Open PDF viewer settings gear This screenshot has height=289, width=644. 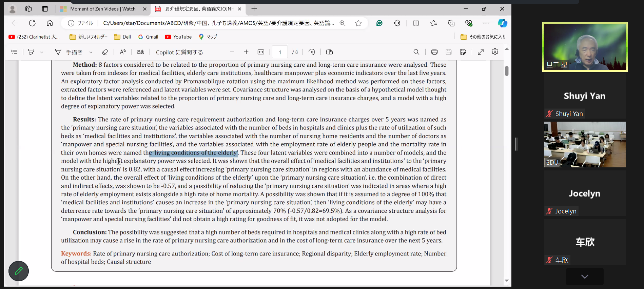click(x=495, y=52)
